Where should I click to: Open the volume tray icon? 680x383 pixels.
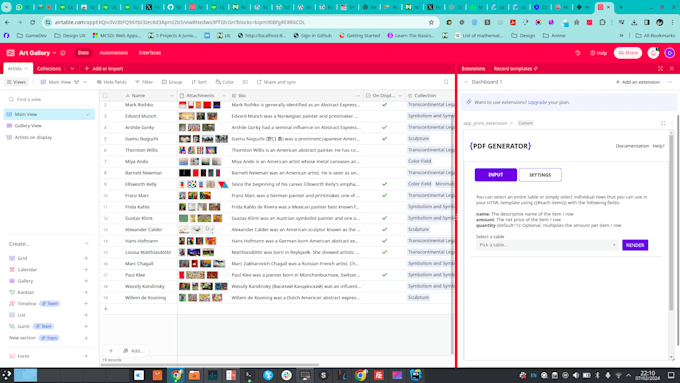[x=576, y=375]
